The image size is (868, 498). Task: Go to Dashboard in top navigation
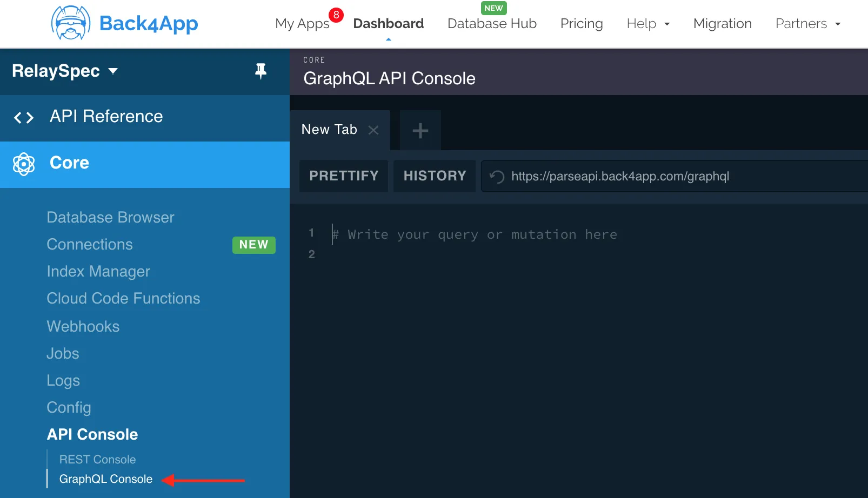point(389,24)
